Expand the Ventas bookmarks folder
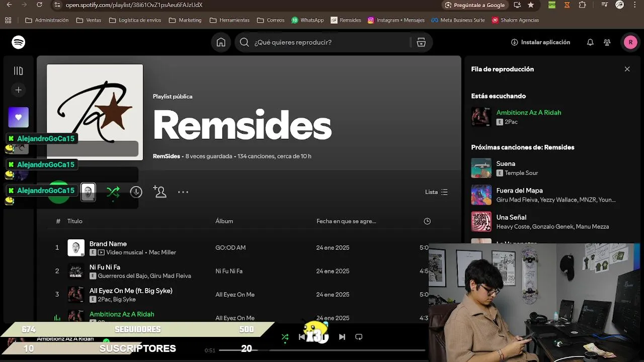 [89, 20]
